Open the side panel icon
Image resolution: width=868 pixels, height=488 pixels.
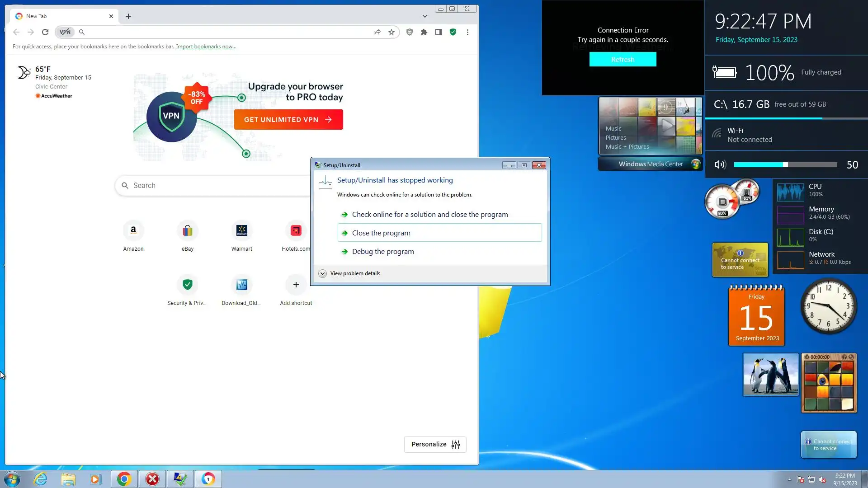click(438, 32)
